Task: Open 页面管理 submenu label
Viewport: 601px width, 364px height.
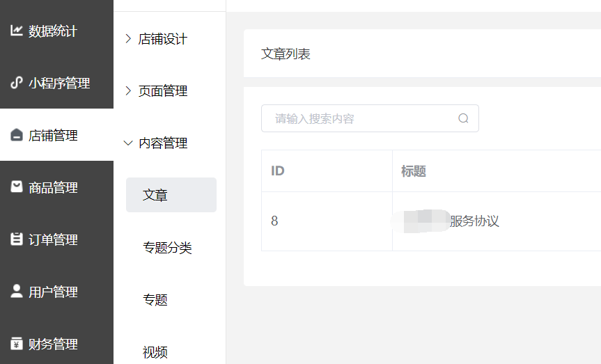Action: 163,90
